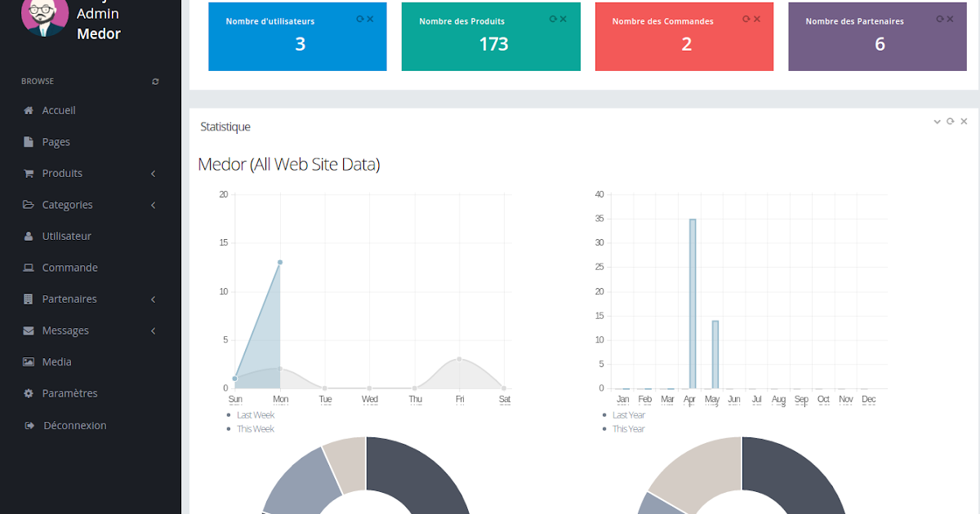980x514 pixels.
Task: Expand the Produits submenu chevron
Action: coord(154,174)
